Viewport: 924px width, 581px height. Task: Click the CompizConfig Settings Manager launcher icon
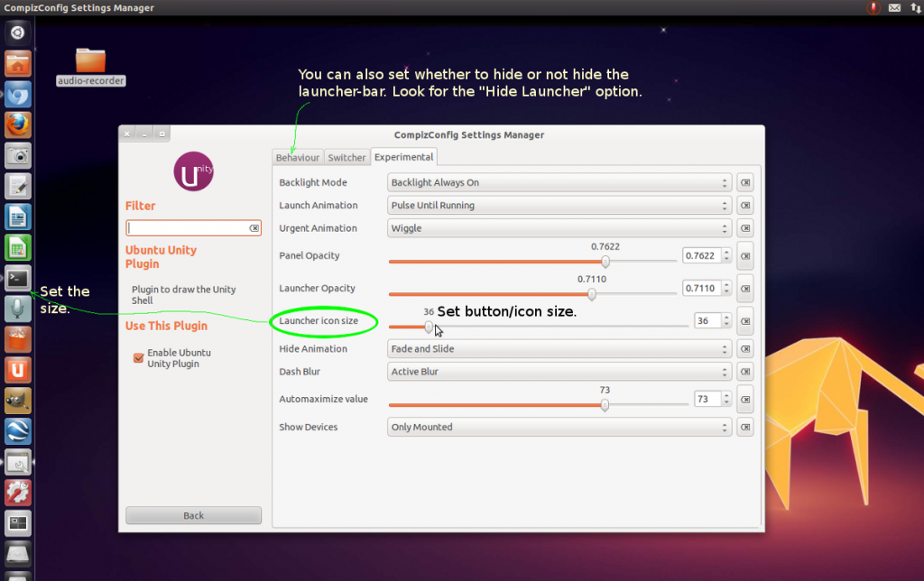[18, 462]
